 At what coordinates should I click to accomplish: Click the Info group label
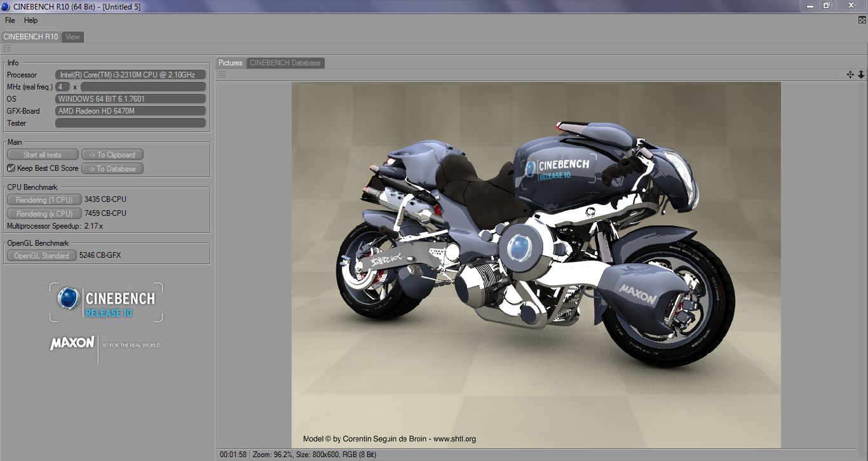click(13, 63)
